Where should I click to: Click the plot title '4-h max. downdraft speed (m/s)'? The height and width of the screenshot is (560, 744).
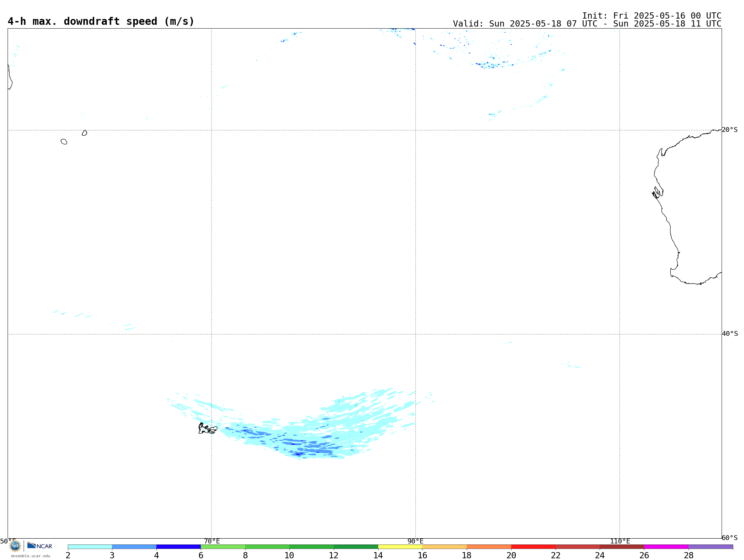101,21
